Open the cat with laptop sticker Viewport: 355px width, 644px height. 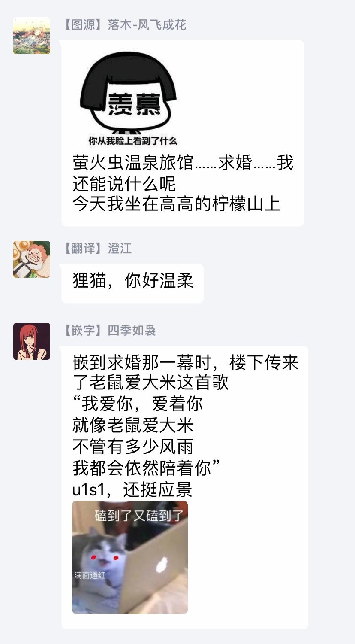click(x=130, y=557)
